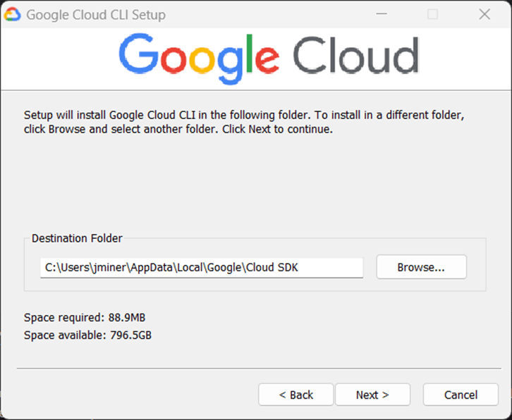Click the gray Cloud word in the banner

[355, 56]
